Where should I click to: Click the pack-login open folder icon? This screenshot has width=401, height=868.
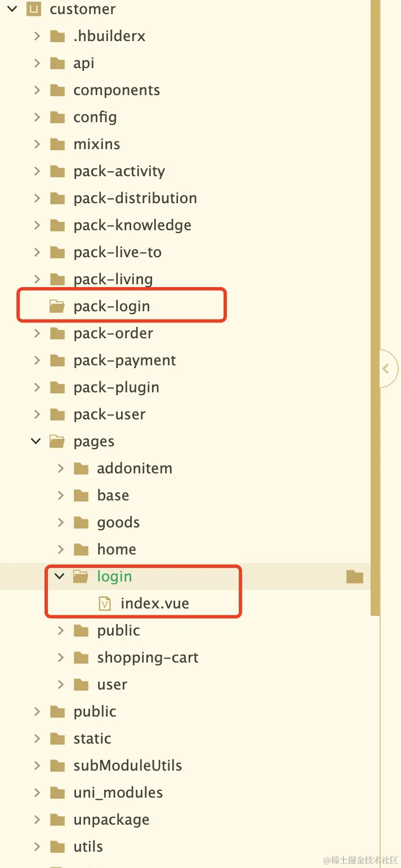pos(57,306)
